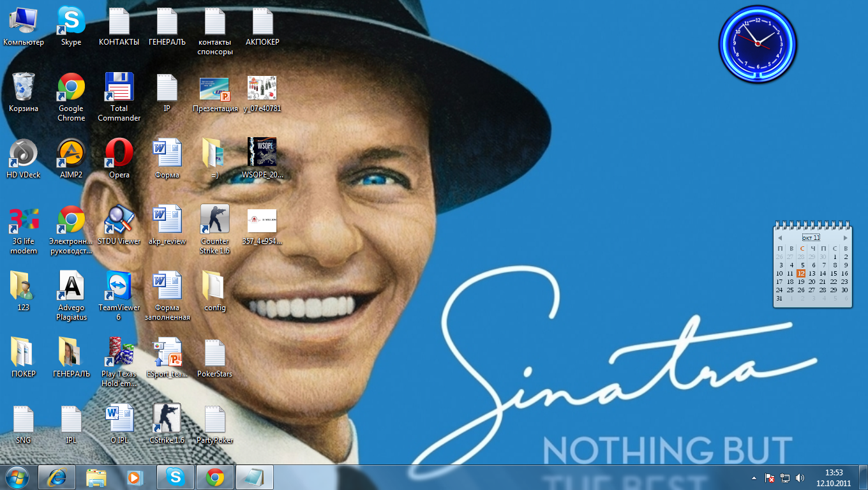Click day 20 in the calendar gadget
Screen dimensions: 868x490
pyautogui.click(x=812, y=281)
